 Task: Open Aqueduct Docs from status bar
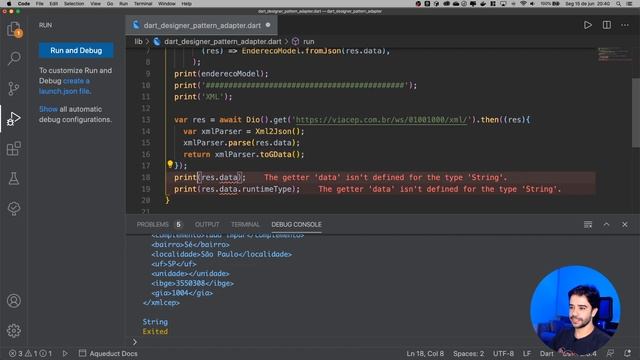[x=108, y=353]
